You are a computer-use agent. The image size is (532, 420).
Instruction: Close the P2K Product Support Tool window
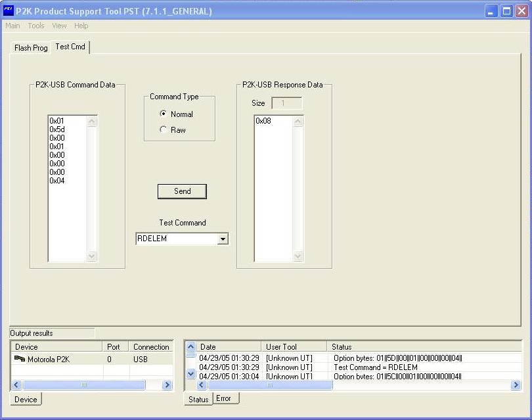click(522, 11)
